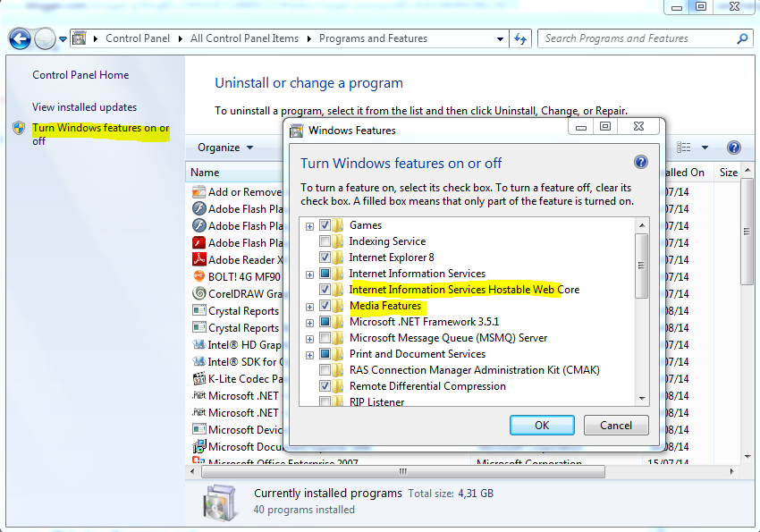Enable Microsoft Message Queue Server checkbox
Image resolution: width=760 pixels, height=532 pixels.
(325, 338)
